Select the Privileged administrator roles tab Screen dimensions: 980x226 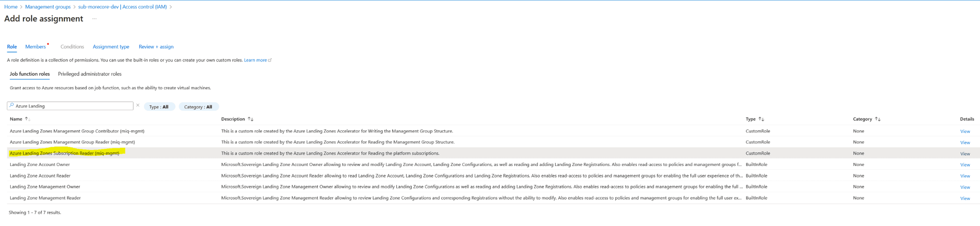[x=90, y=74]
